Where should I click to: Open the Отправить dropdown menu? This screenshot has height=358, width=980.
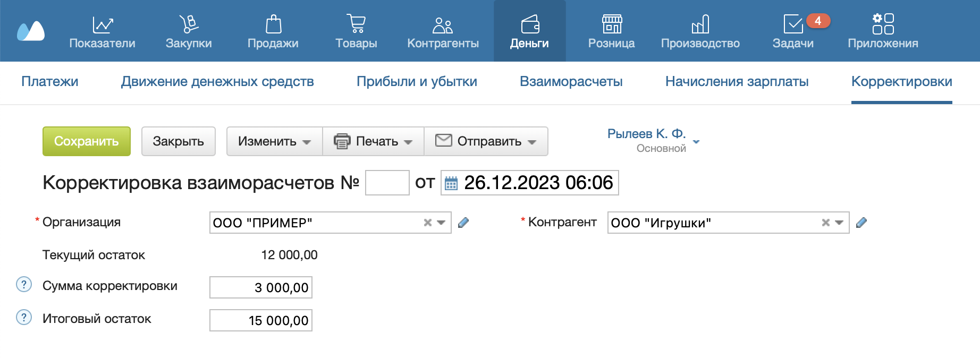pyautogui.click(x=486, y=141)
